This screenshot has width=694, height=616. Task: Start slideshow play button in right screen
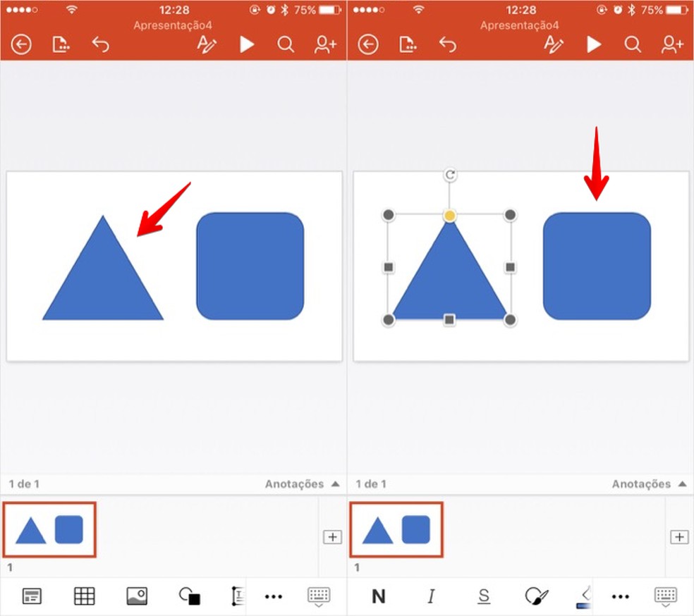(x=594, y=44)
